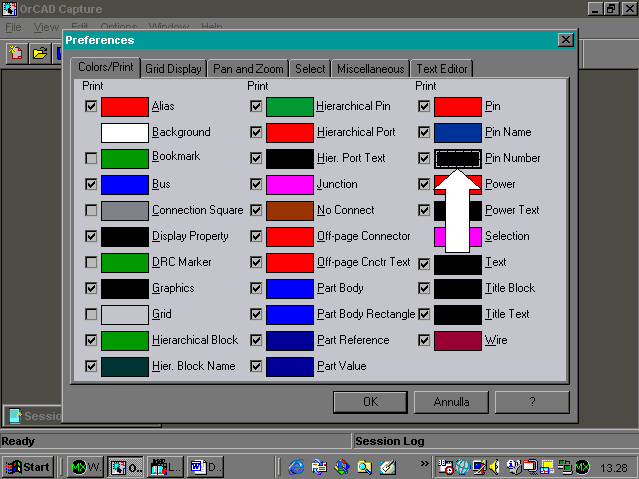Click the Background white color swatch
This screenshot has width=639, height=479.
coord(125,133)
